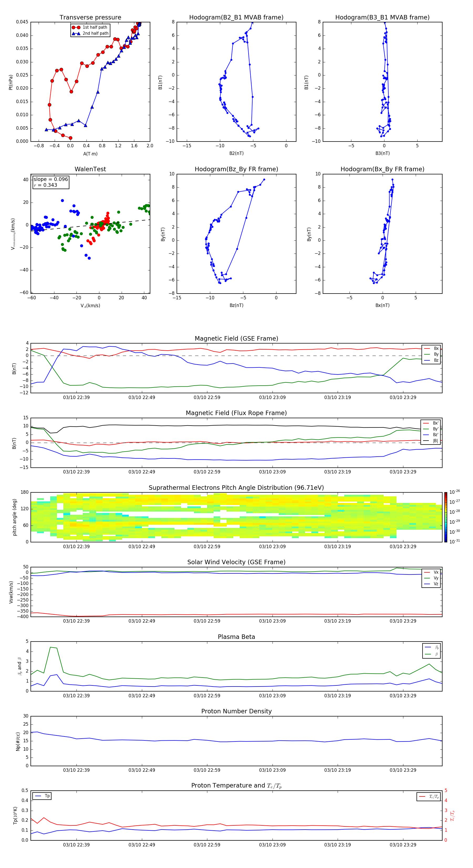Screen dimensions: 473x868
Task: Click the "Proton Number Density" title
Action: [x=236, y=711]
